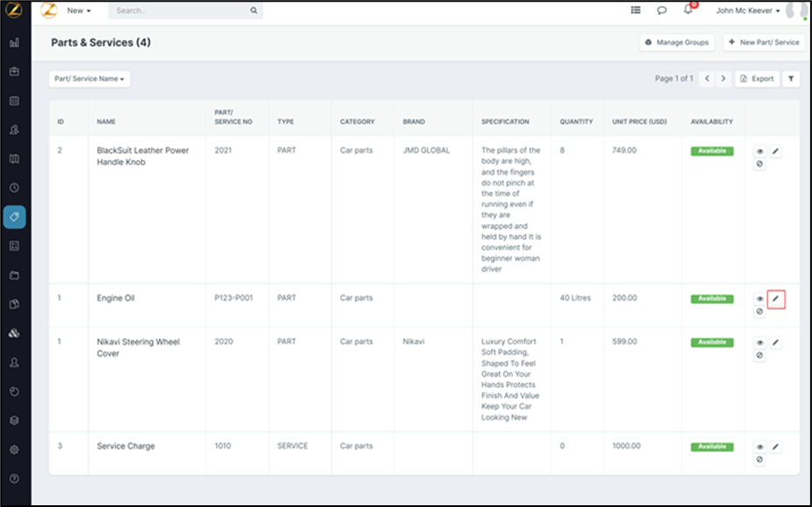Click the Name column header

pyautogui.click(x=106, y=121)
